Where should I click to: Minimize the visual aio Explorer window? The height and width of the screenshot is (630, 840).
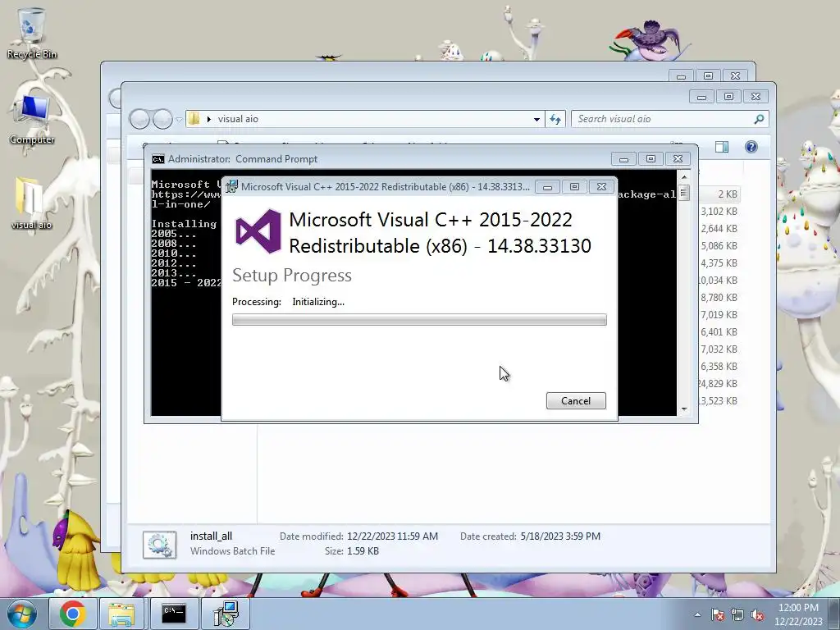701,97
